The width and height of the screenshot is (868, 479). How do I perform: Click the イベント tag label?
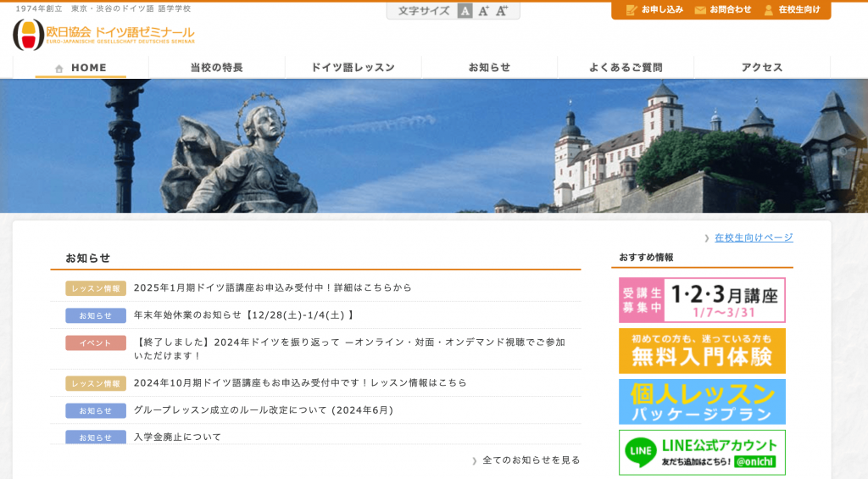pyautogui.click(x=96, y=343)
